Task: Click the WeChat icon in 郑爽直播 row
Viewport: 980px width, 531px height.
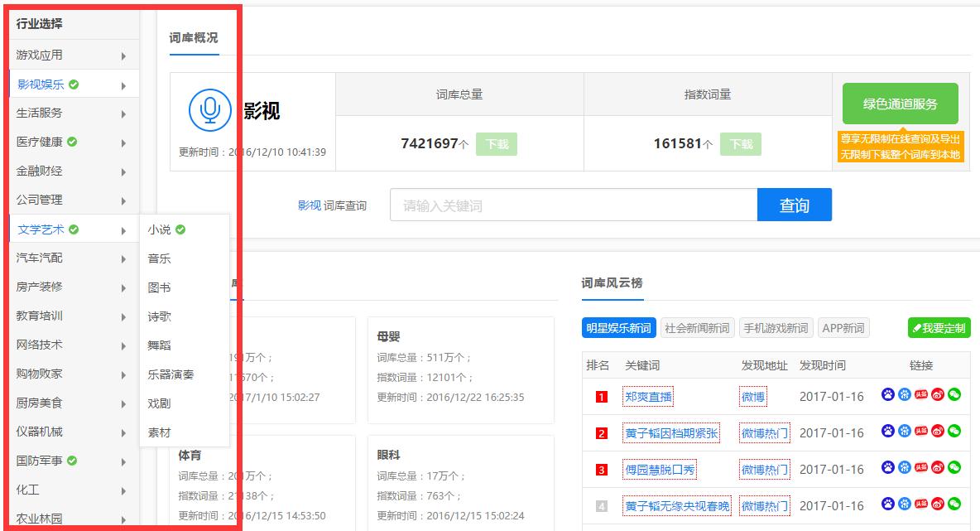Action: pos(954,395)
